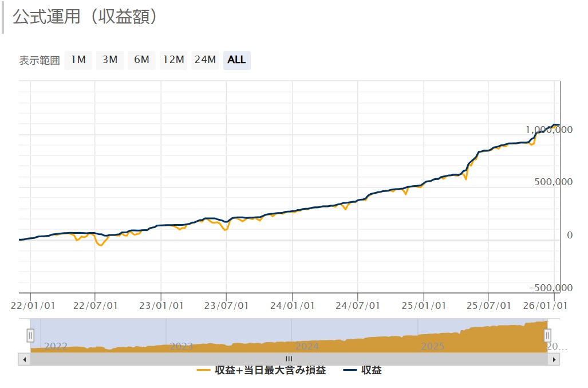Toggle the 収益+当日最大含み損益 legend series
This screenshot has height=388, width=588.
click(x=262, y=370)
